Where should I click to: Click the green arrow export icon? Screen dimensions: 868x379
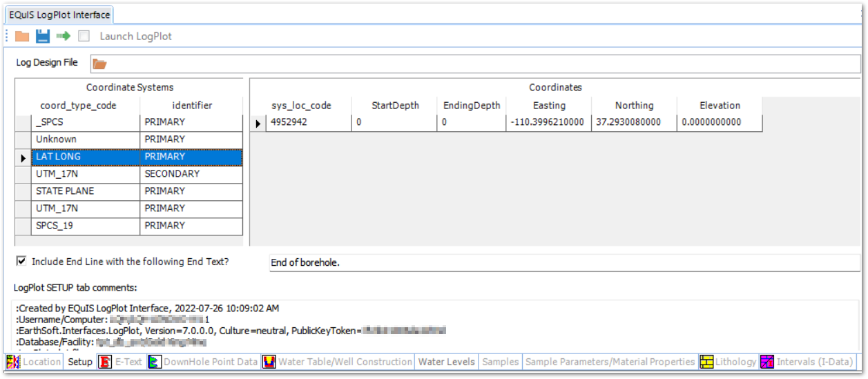pyautogui.click(x=64, y=36)
